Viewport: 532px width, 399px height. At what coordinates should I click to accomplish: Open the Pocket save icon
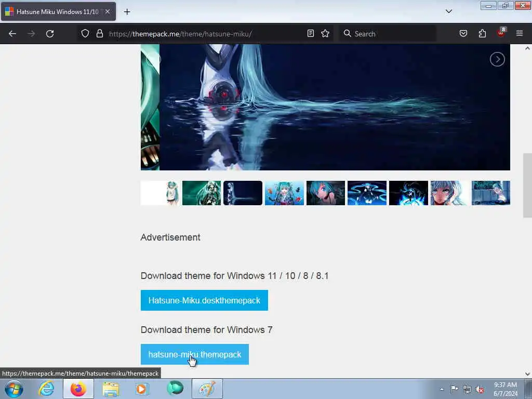tap(463, 33)
